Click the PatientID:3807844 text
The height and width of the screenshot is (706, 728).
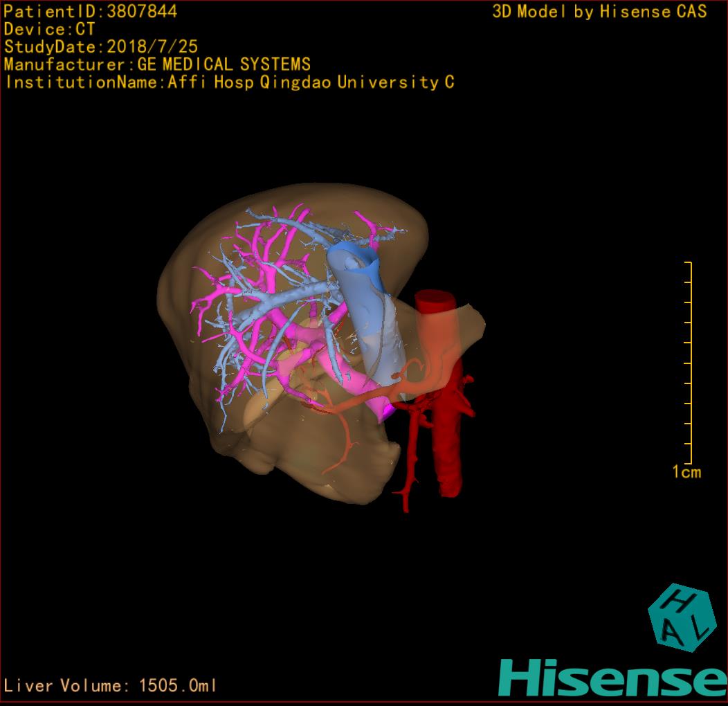click(x=90, y=12)
